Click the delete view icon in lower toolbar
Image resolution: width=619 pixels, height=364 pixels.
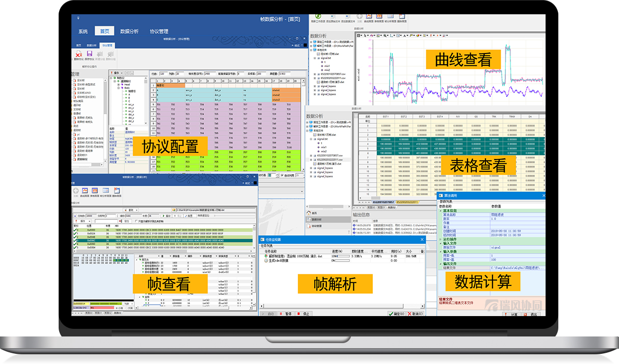point(117,191)
